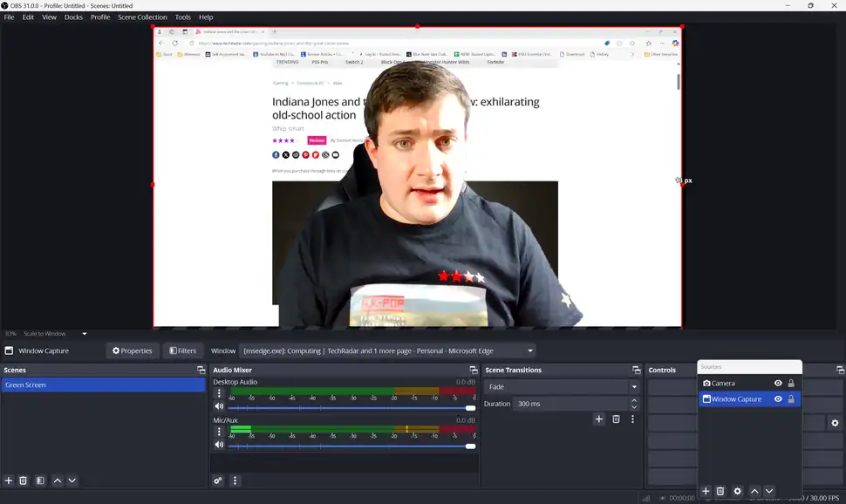Image resolution: width=846 pixels, height=504 pixels.
Task: Open the Docks menu
Action: 73,17
